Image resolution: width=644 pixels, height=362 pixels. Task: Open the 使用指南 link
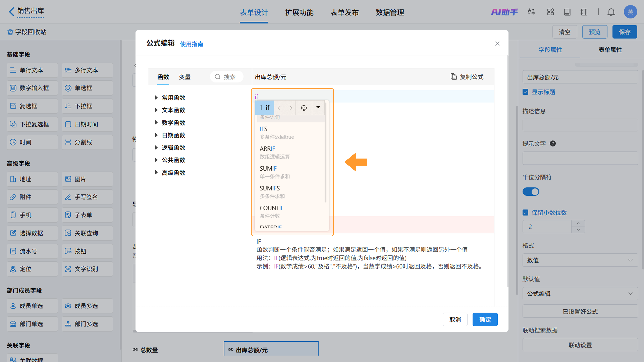(192, 44)
